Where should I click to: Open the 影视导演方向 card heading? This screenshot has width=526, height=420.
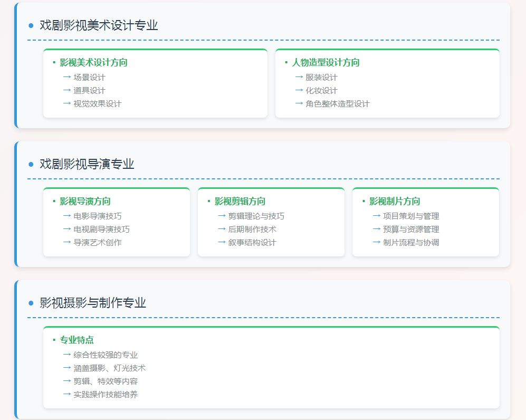coord(85,201)
